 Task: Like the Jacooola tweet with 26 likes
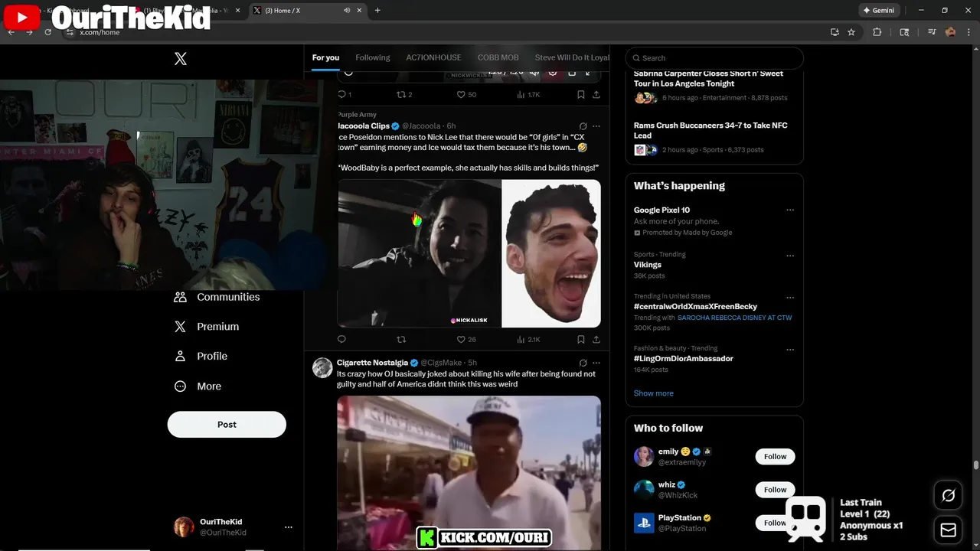click(x=466, y=339)
